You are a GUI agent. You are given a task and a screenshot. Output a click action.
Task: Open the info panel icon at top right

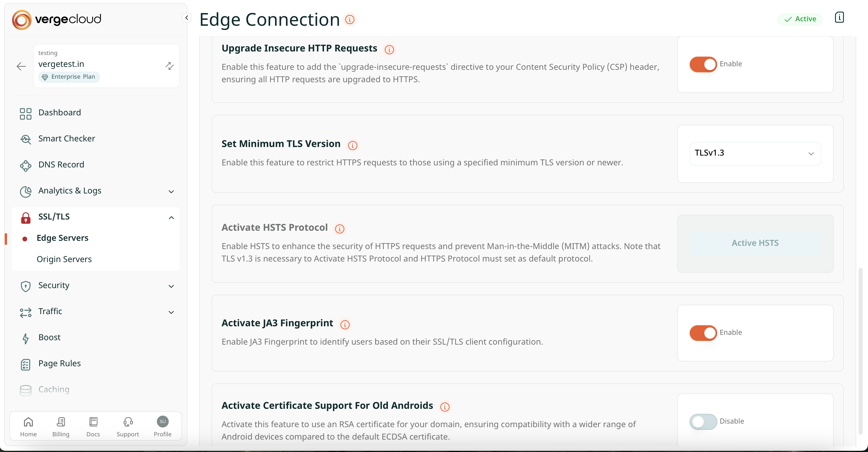click(x=839, y=17)
